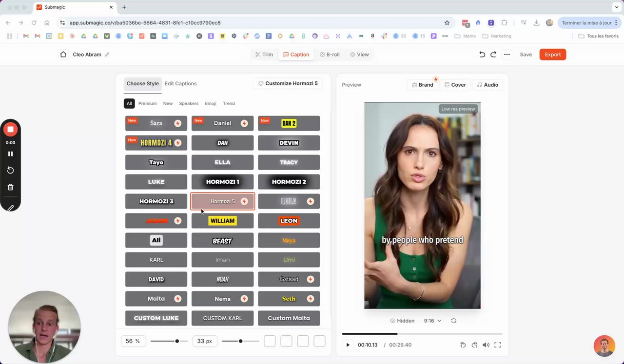Click the Save button
This screenshot has width=624, height=364.
[526, 55]
